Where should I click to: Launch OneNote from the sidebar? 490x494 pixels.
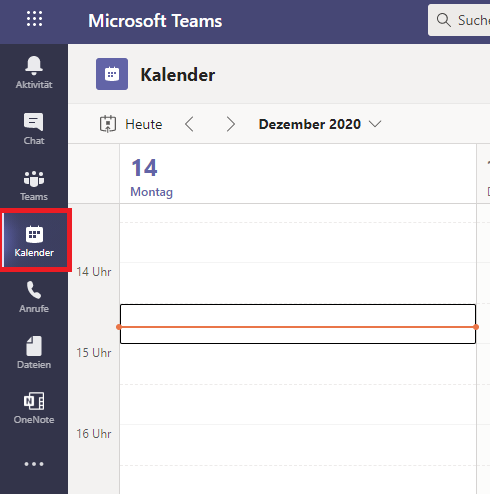click(34, 408)
